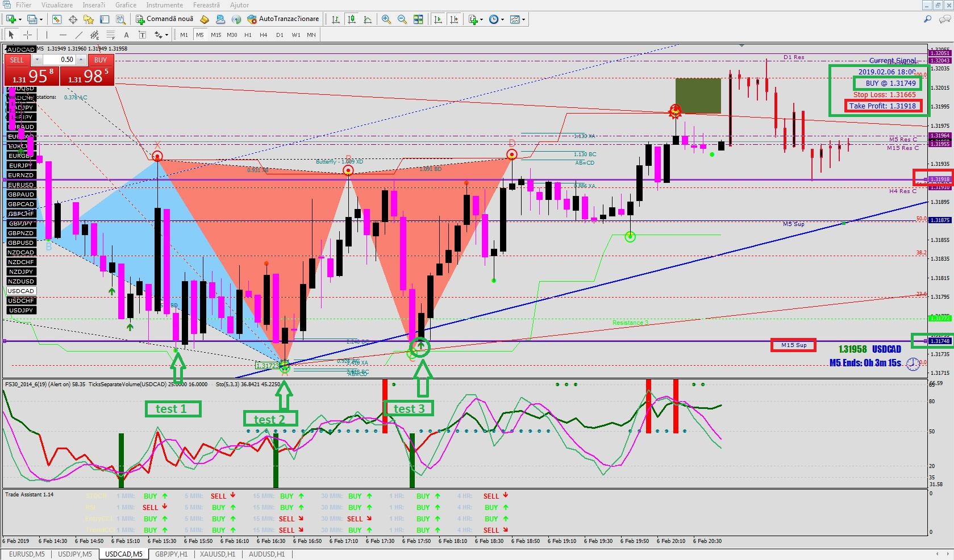Open the search magnifier icon

tap(927, 19)
